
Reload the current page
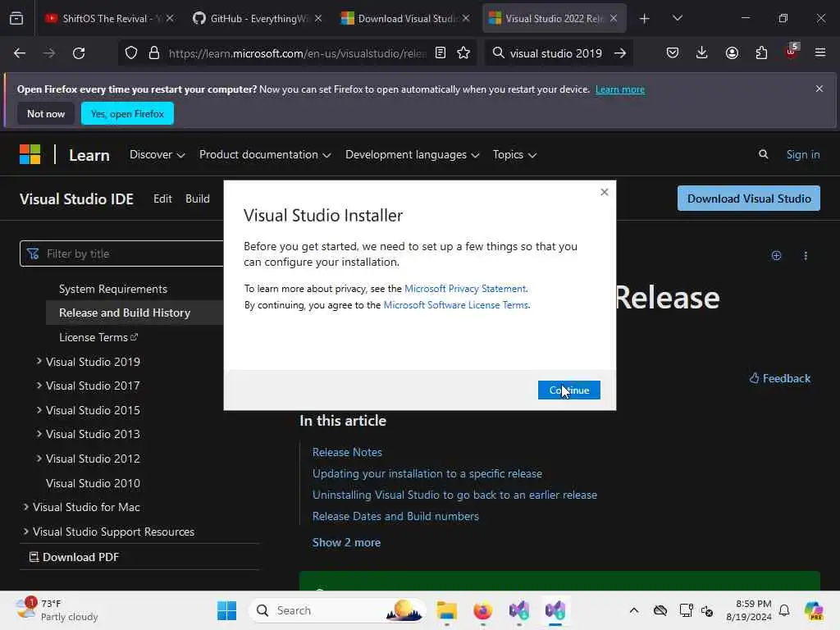click(79, 53)
